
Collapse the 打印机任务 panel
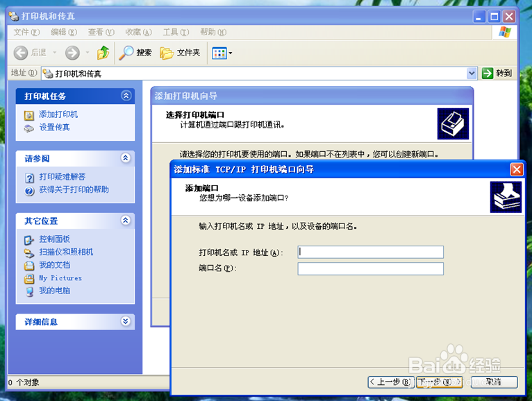[x=126, y=96]
